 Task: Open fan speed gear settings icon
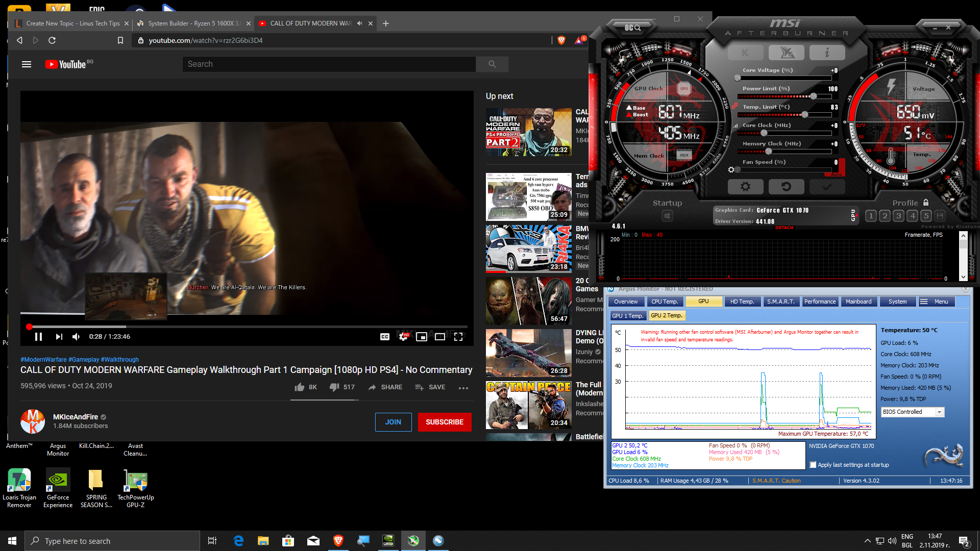[x=731, y=170]
